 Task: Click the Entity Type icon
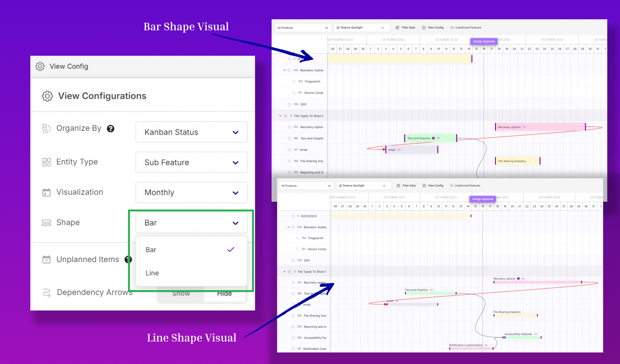(46, 162)
